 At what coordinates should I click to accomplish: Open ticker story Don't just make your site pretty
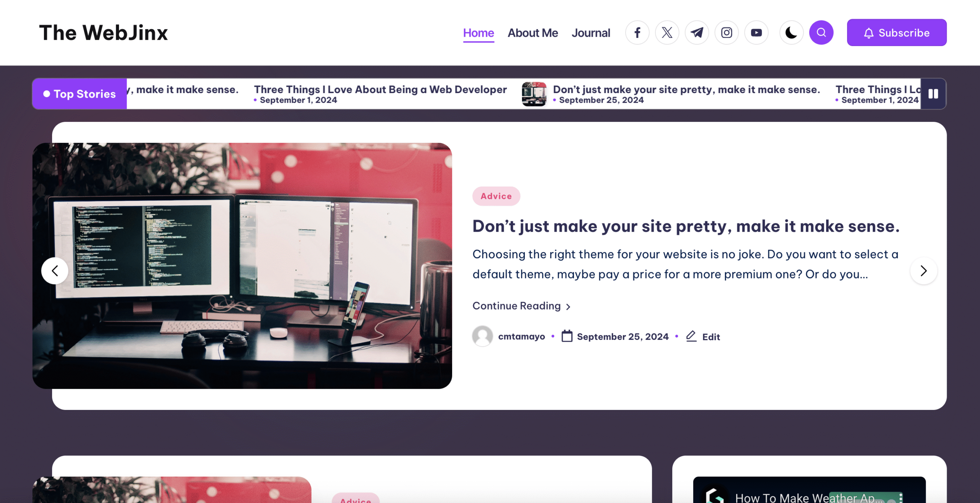pyautogui.click(x=686, y=89)
